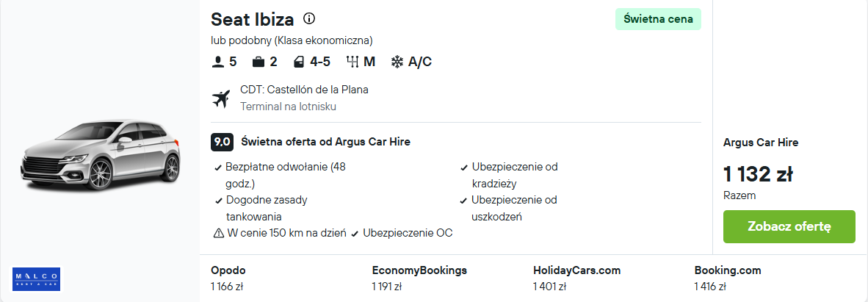Click the 1 132 zł total price
The height and width of the screenshot is (302, 868).
point(758,174)
